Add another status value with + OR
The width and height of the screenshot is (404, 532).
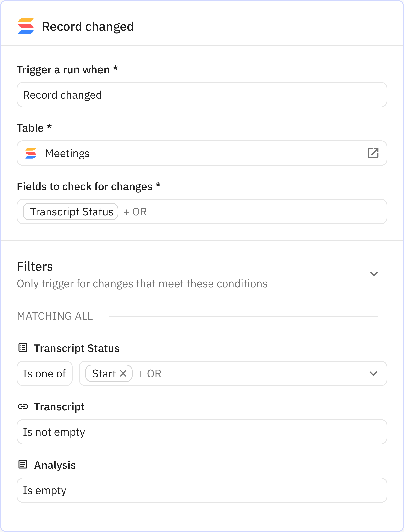(149, 373)
